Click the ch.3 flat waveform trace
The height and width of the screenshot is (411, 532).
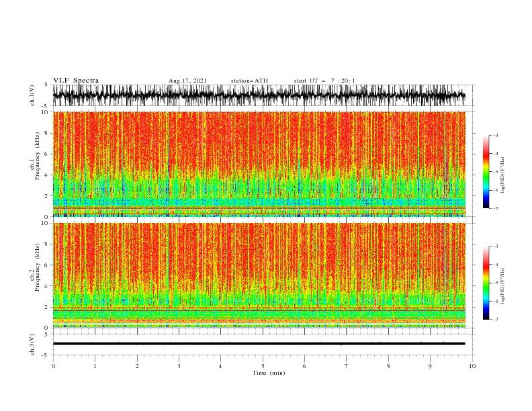click(259, 344)
